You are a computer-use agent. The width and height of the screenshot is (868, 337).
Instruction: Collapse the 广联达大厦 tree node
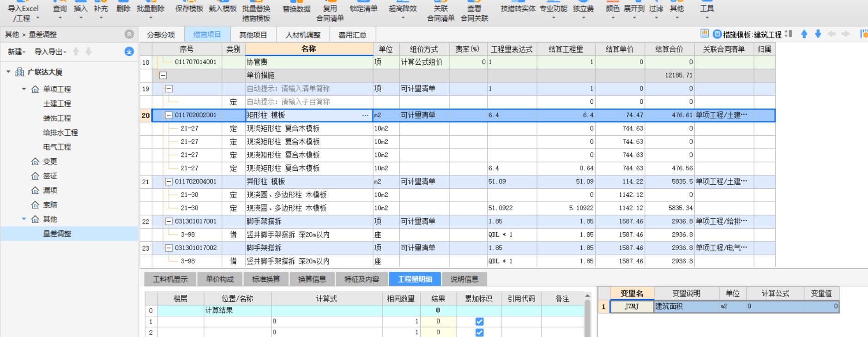coord(8,72)
